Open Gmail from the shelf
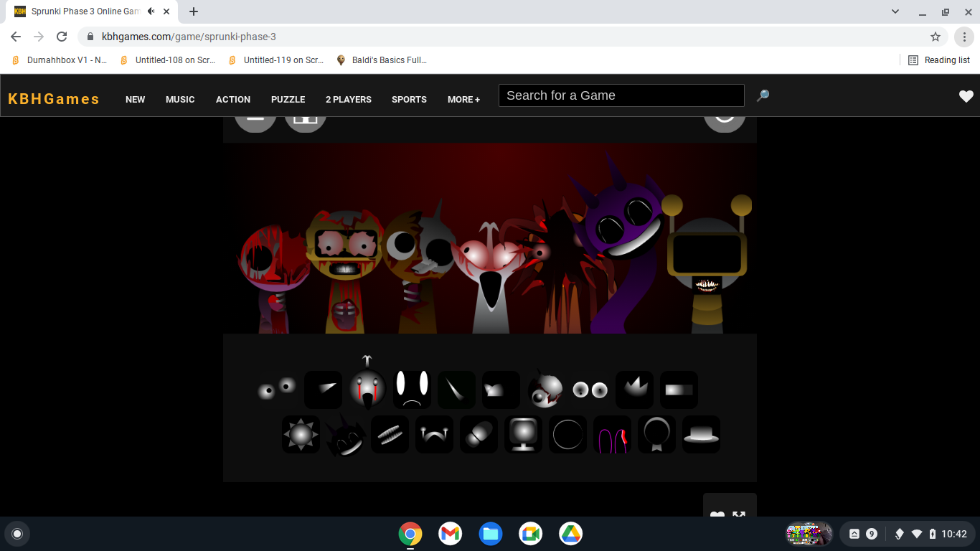Screen dimensions: 980x551 (451, 534)
